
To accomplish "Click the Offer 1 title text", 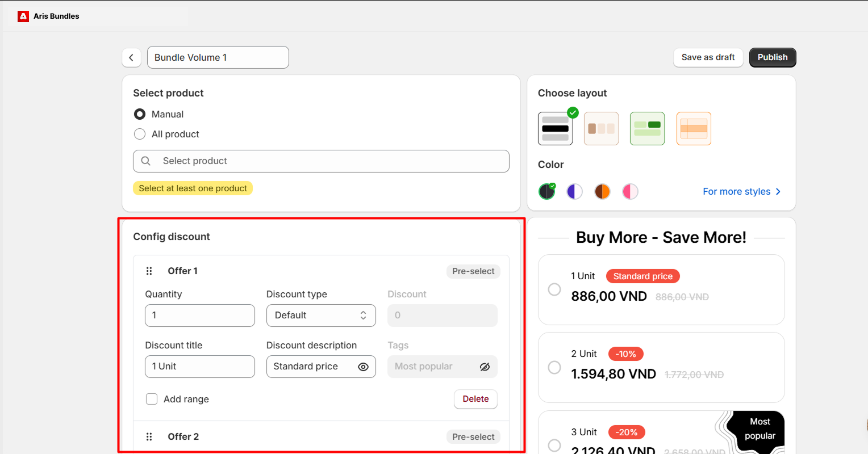I will point(182,271).
